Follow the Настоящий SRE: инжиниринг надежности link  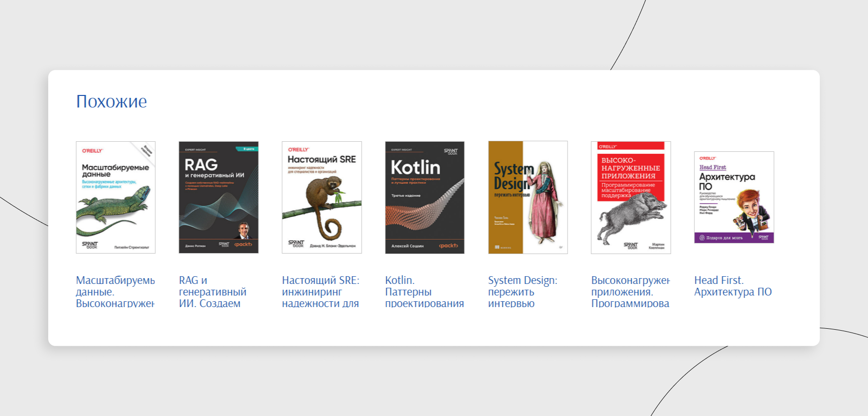coord(321,292)
